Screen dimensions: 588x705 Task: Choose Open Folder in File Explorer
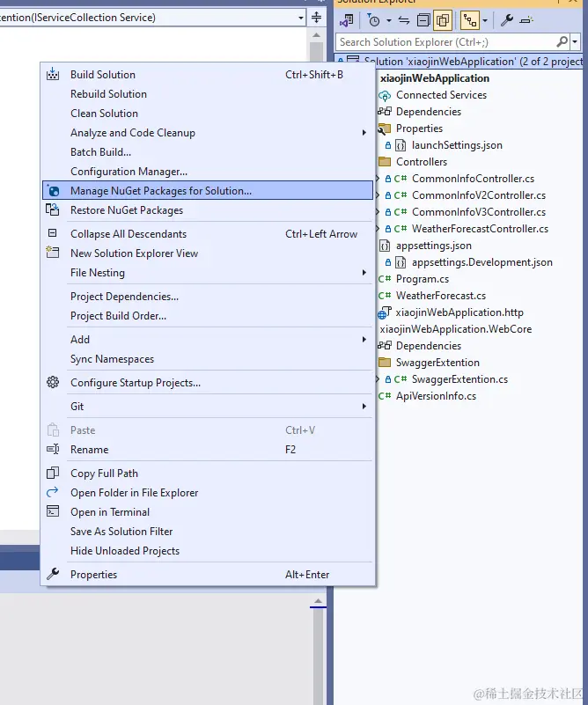click(208, 493)
